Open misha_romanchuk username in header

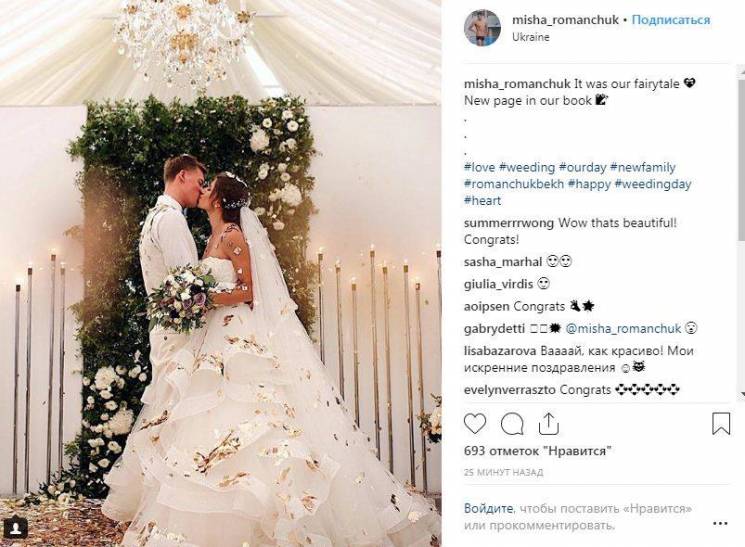point(565,20)
